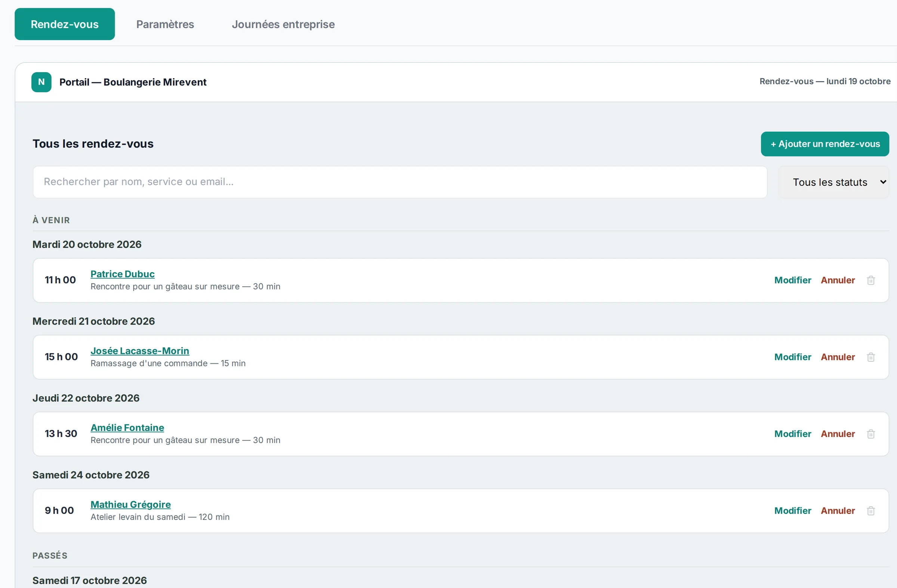Open Amélie Fontaine client link
Screen dimensions: 897x588
tap(127, 428)
